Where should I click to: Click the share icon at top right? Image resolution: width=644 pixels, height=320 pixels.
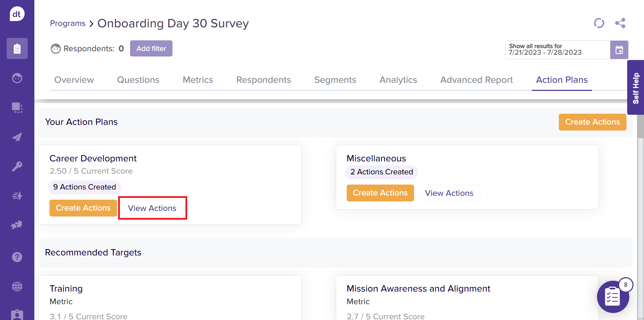tap(620, 23)
